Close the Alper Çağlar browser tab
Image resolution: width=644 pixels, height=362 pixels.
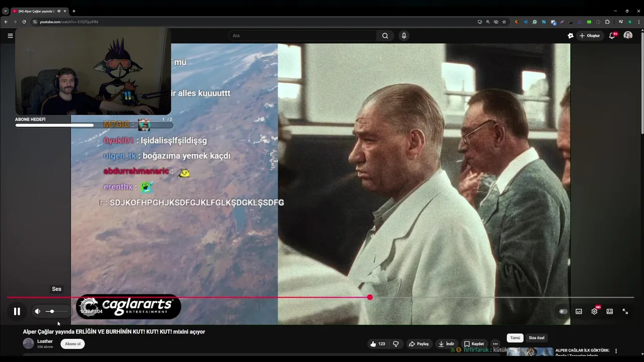click(64, 11)
